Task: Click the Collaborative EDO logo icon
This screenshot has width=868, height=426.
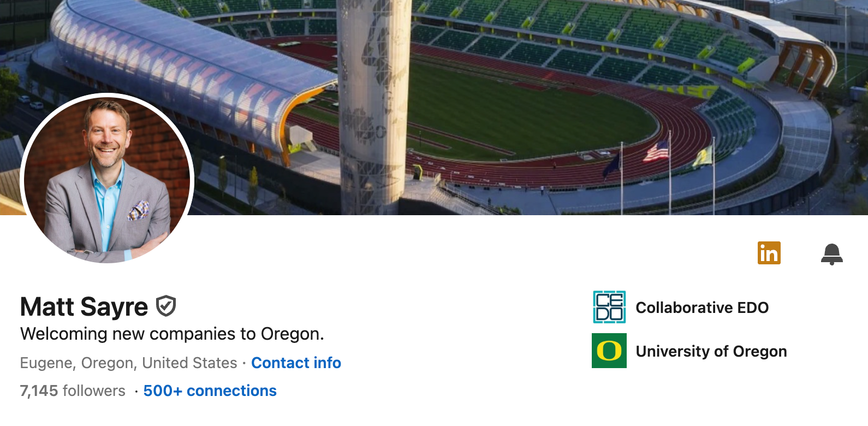Action: pyautogui.click(x=609, y=307)
